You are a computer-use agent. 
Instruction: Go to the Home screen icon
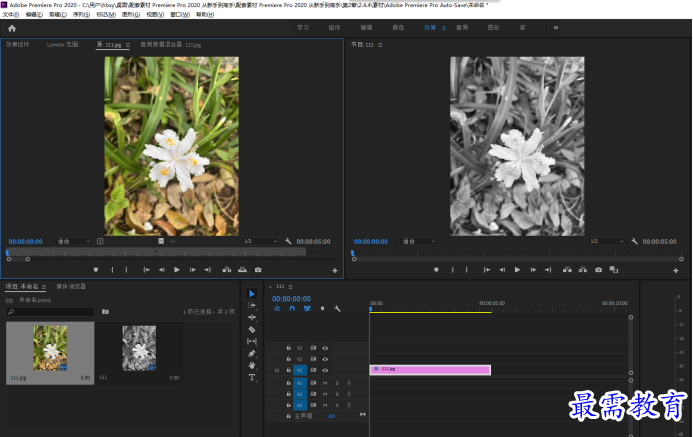coord(12,28)
